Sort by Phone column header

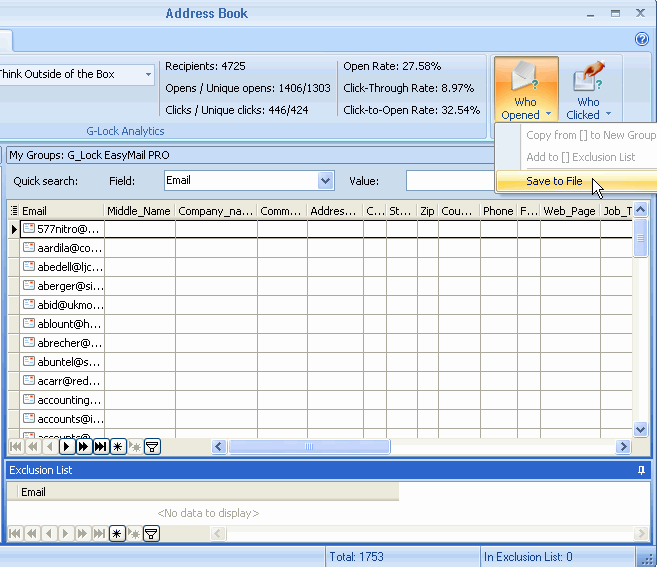click(x=498, y=211)
